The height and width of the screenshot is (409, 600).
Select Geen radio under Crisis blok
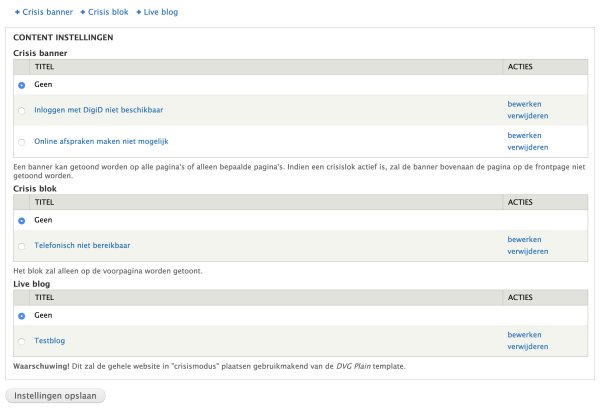(x=22, y=220)
